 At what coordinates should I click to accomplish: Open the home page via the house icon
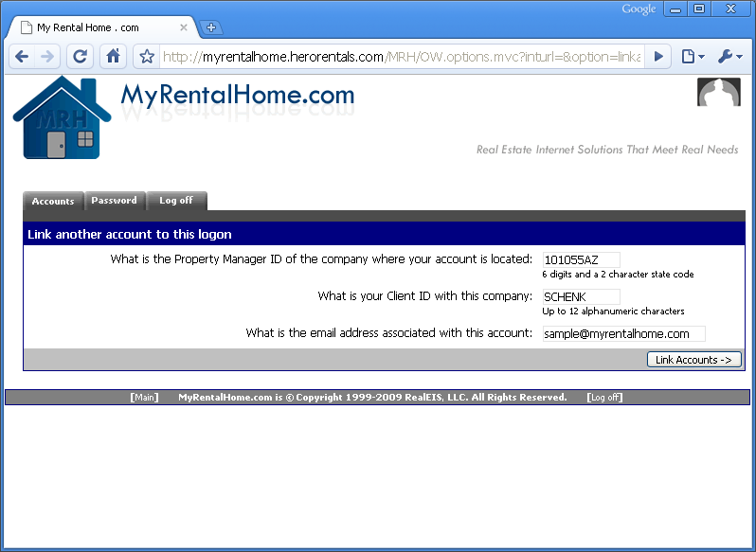tap(114, 57)
